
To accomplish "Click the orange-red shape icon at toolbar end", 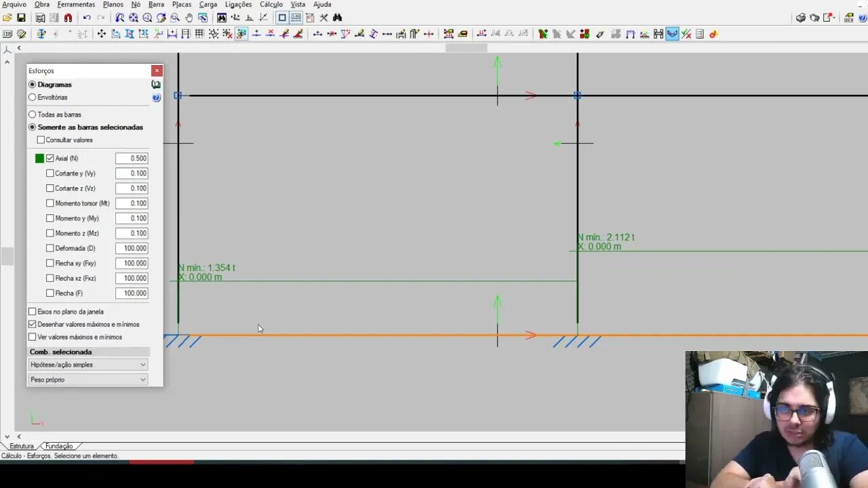I will (x=713, y=34).
